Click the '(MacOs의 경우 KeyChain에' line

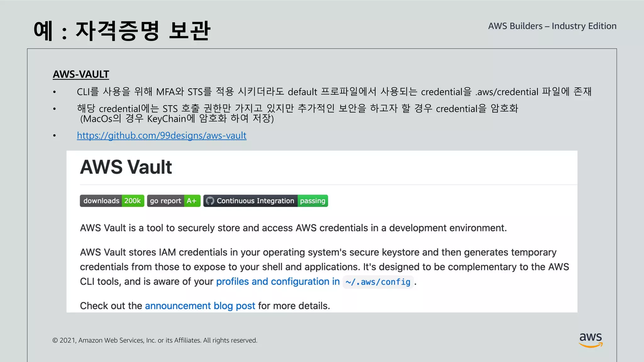(177, 119)
